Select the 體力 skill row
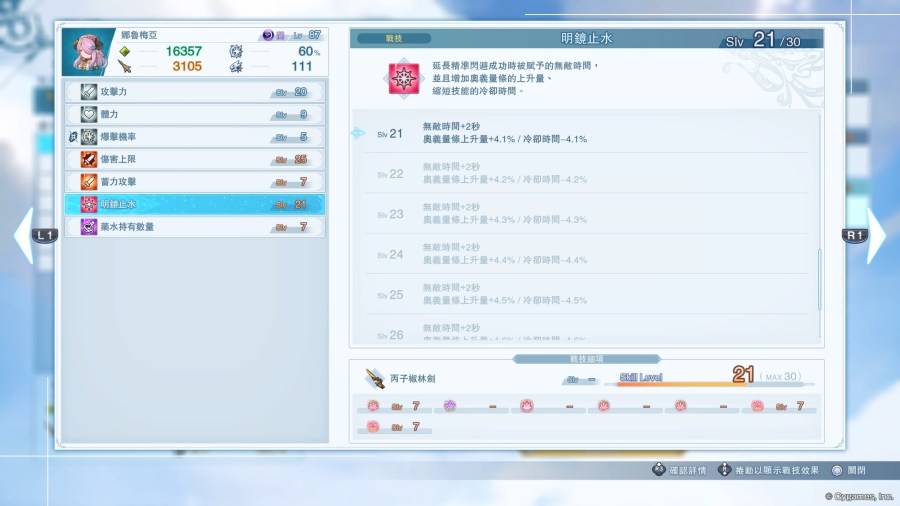 (195, 114)
